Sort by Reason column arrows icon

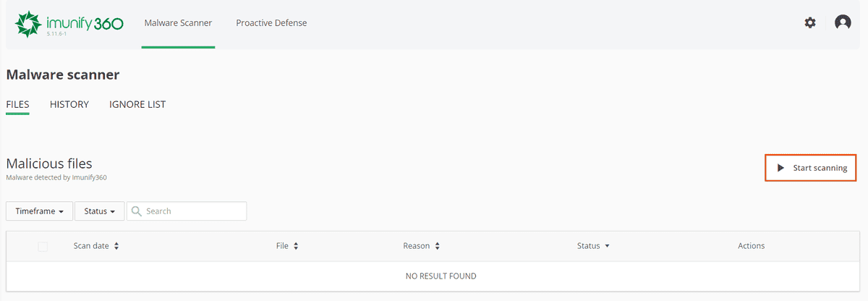point(437,246)
